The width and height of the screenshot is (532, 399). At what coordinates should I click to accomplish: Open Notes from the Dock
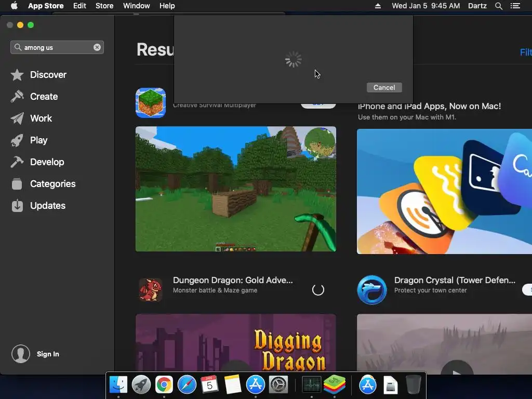coord(232,385)
